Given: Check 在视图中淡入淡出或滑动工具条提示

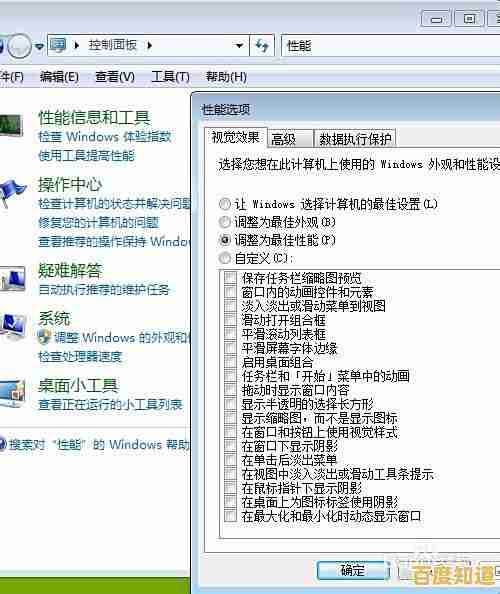Looking at the screenshot, I should pos(230,474).
